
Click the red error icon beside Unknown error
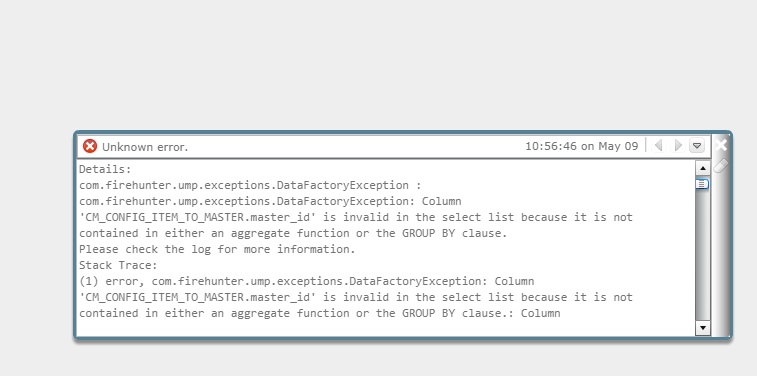(x=90, y=146)
